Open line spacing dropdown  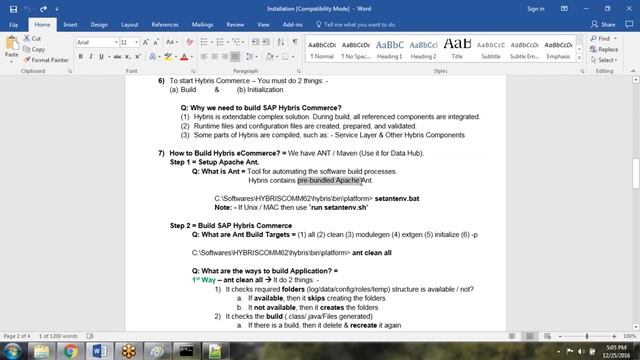point(256,57)
